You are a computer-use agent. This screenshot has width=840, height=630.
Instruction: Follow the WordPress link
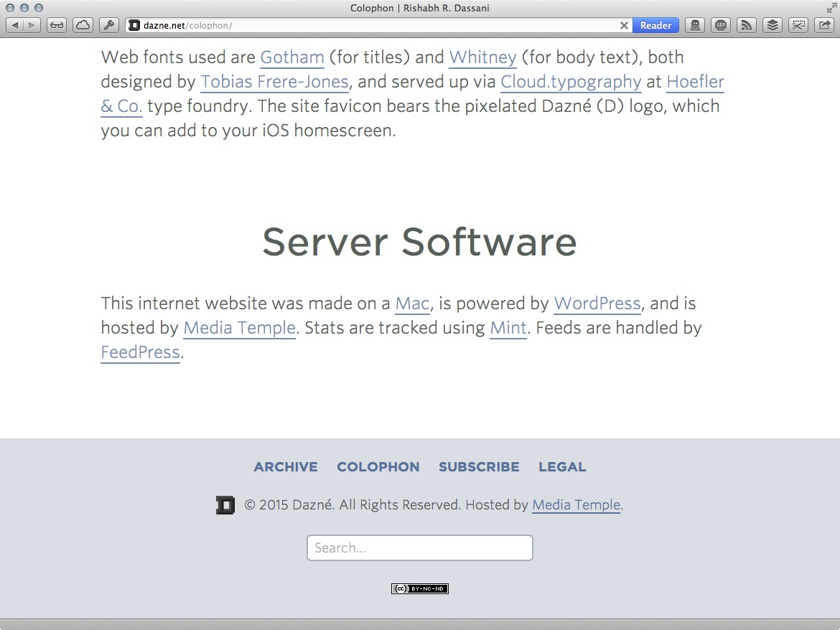click(597, 304)
